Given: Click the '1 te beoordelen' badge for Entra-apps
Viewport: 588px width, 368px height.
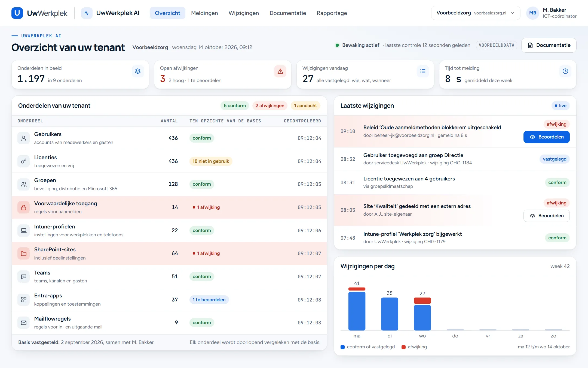Looking at the screenshot, I should 209,300.
